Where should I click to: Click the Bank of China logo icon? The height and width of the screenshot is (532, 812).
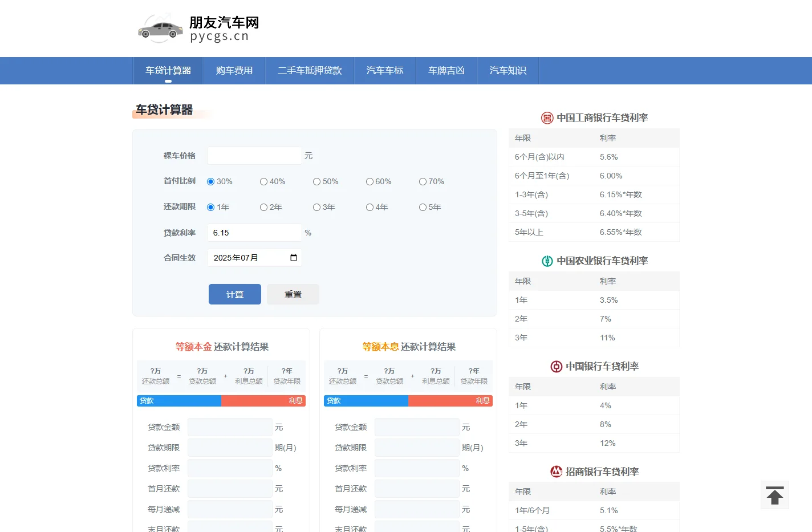click(557, 367)
